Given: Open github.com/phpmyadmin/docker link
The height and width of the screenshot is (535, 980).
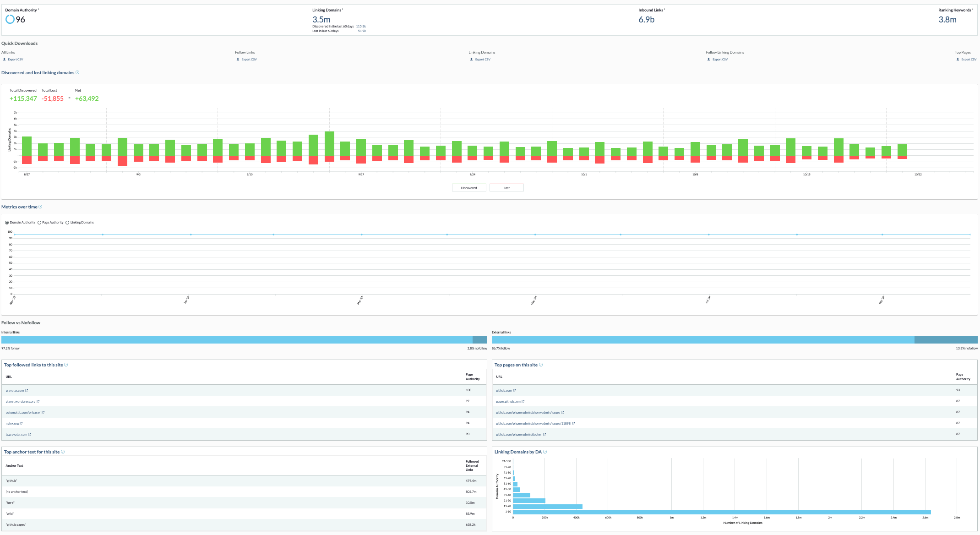Looking at the screenshot, I should point(519,434).
